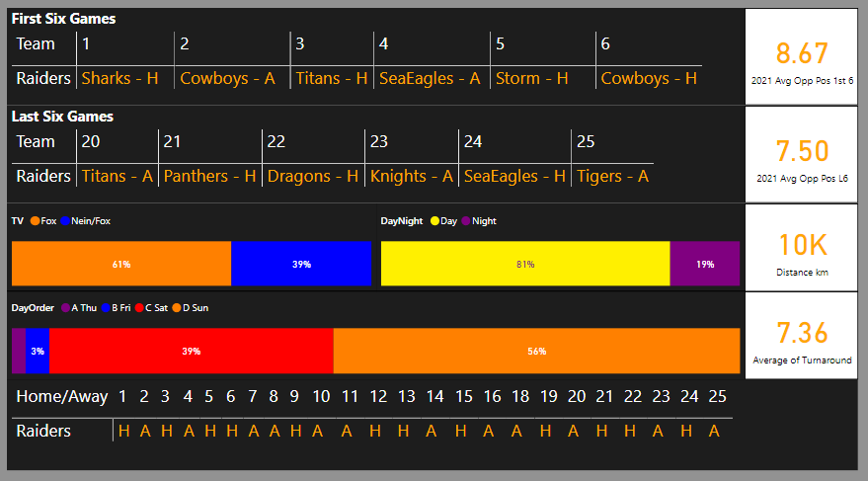The height and width of the screenshot is (481, 868).
Task: Click the 'Titans - A' cell
Action: click(x=118, y=176)
